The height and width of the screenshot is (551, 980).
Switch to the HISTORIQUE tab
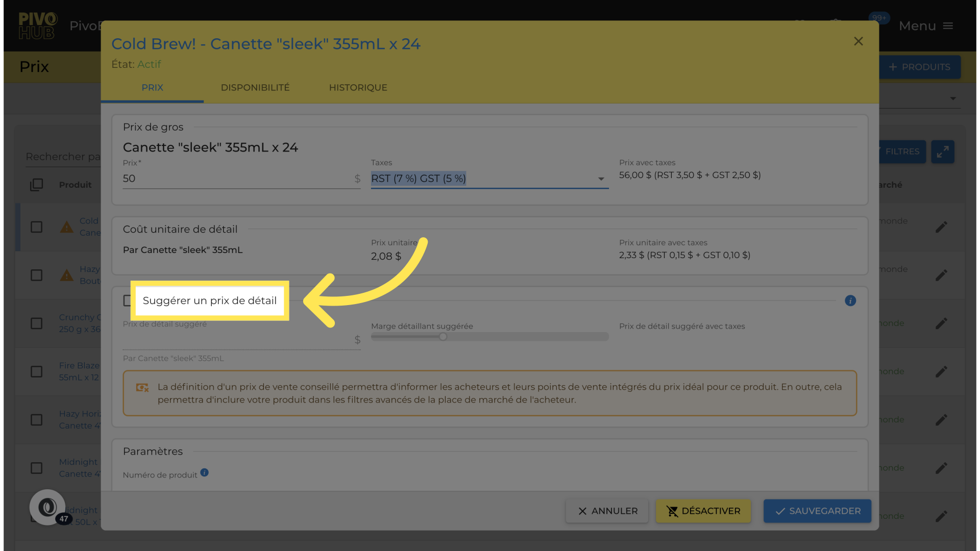(358, 88)
